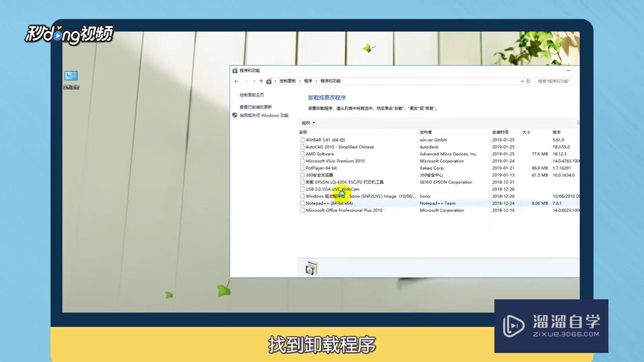Click the Programs and Features title bar icon
The width and height of the screenshot is (644, 362).
pos(235,70)
